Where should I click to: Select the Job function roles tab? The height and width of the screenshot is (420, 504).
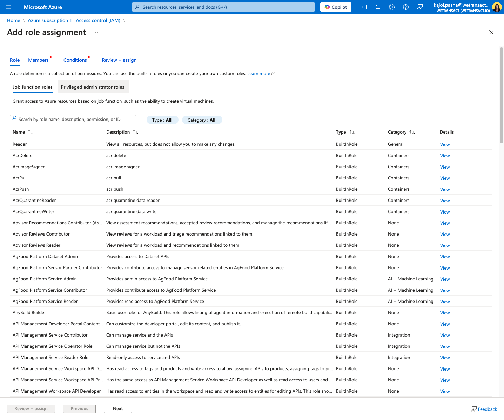(33, 87)
